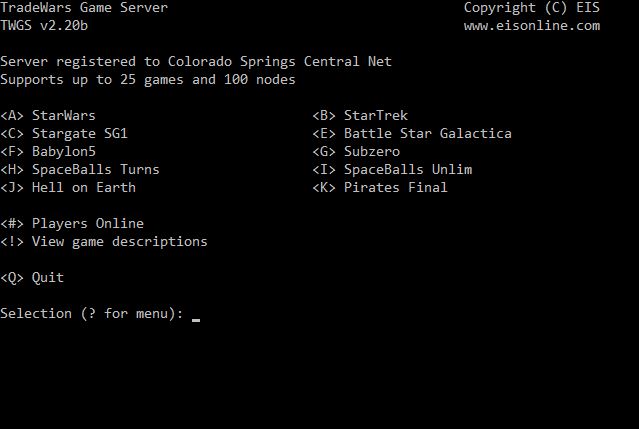Select the SpaceBalls Unlim game
The width and height of the screenshot is (639, 429).
tap(392, 169)
